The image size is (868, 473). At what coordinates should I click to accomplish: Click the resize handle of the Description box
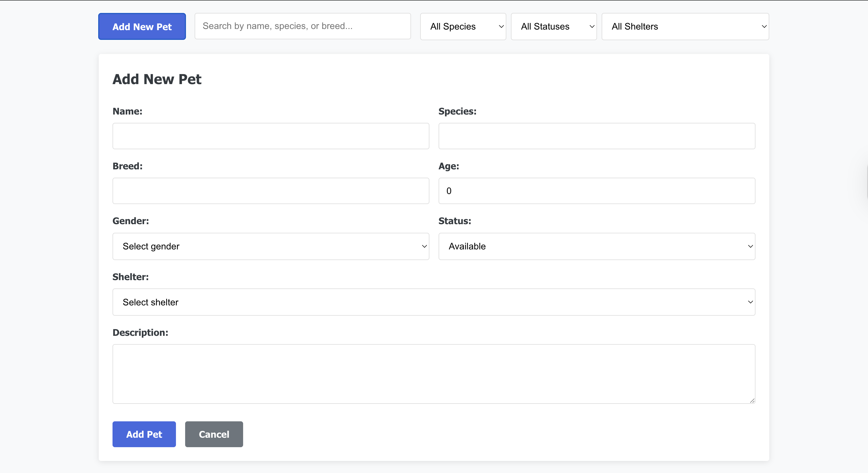(752, 401)
